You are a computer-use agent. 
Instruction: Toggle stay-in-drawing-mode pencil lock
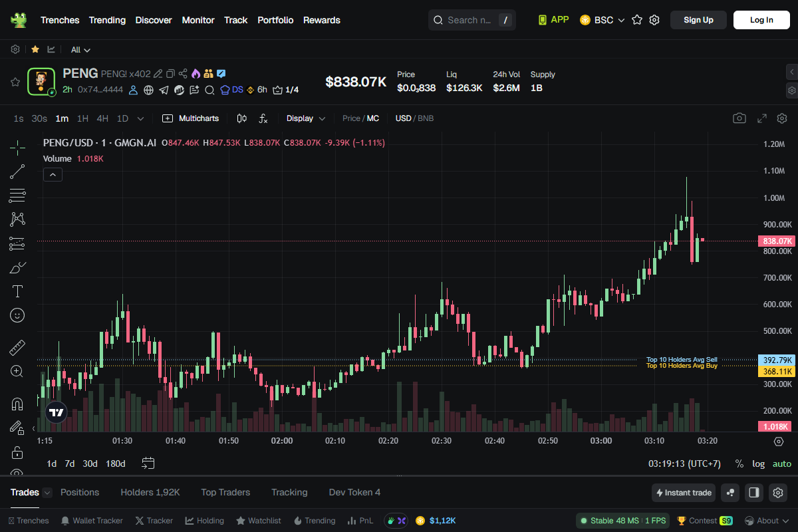click(17, 428)
